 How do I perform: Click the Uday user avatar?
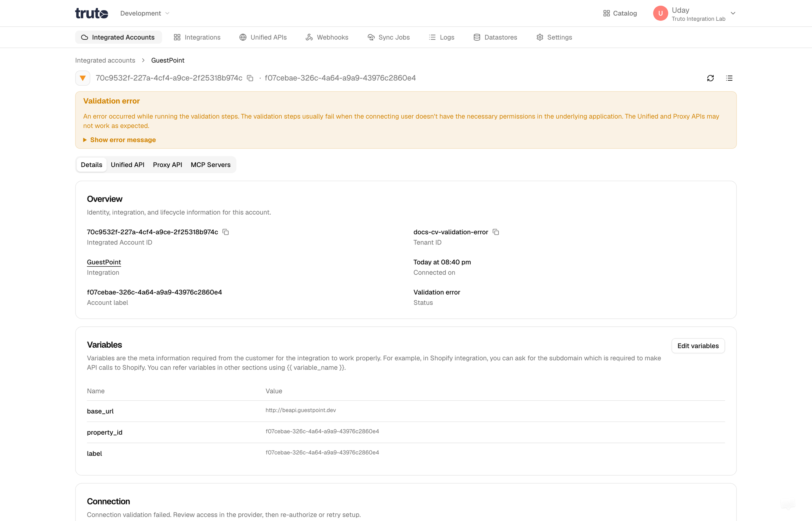point(660,13)
